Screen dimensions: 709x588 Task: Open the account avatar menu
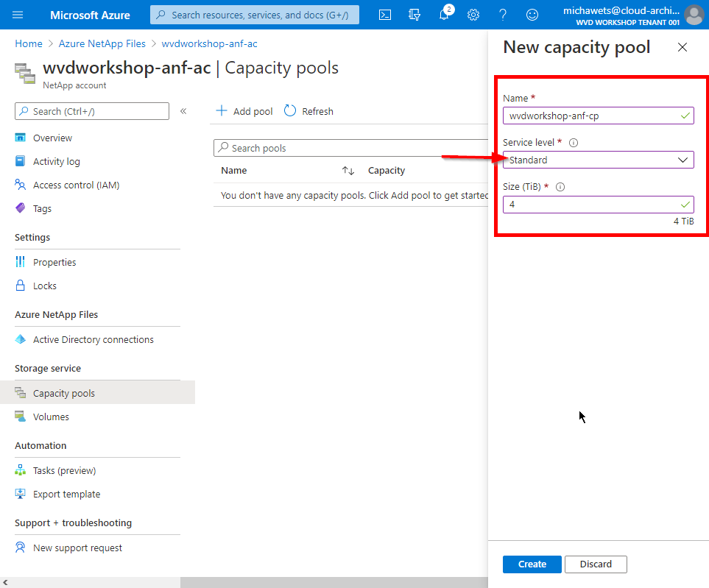pos(694,15)
